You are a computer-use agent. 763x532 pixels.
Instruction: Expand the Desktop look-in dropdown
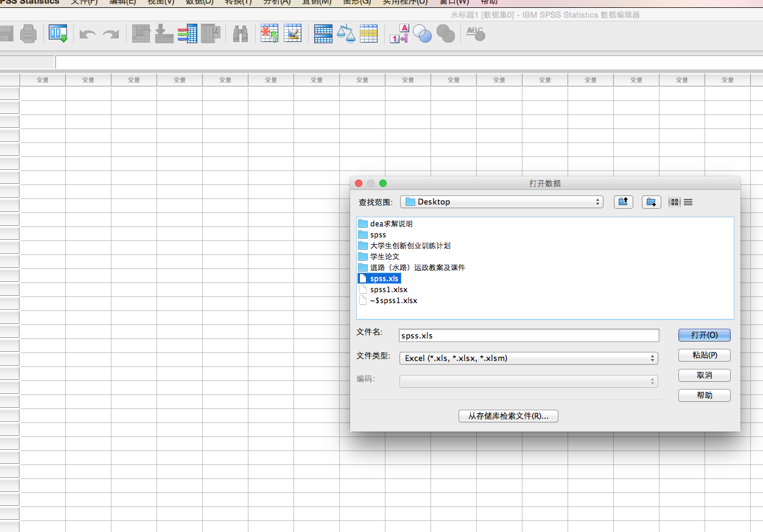(x=501, y=202)
